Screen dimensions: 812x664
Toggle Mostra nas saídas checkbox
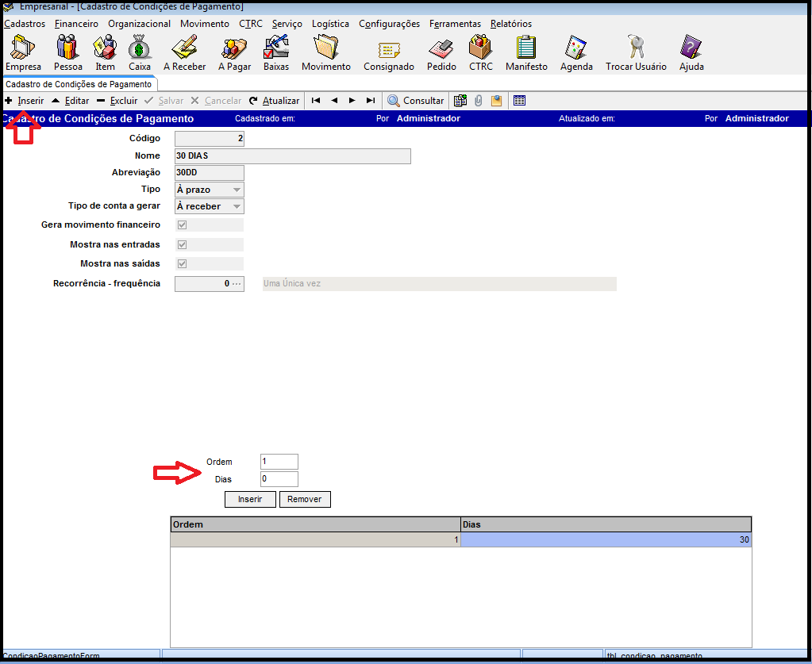pyautogui.click(x=182, y=264)
